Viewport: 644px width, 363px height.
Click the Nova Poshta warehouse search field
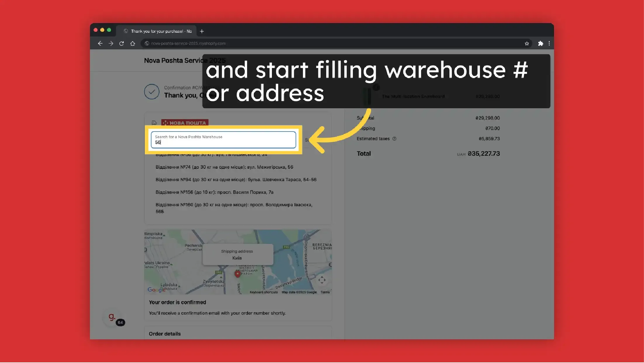click(223, 140)
